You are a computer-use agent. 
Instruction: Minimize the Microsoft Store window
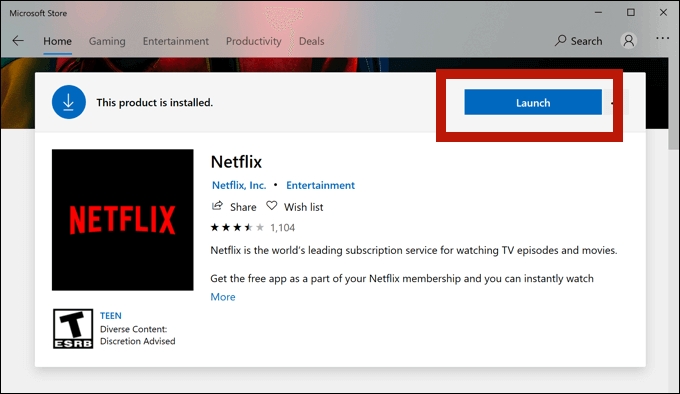598,13
